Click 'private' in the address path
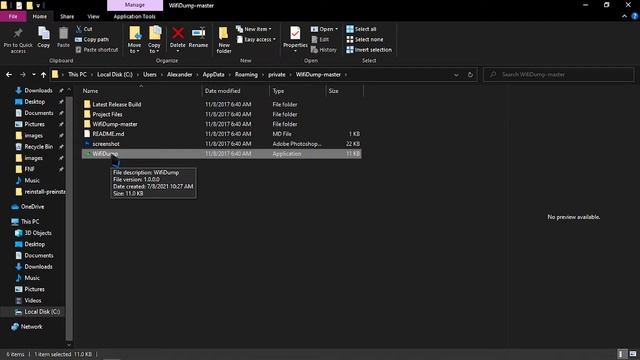Viewport: 640px width, 360px height. click(x=277, y=75)
